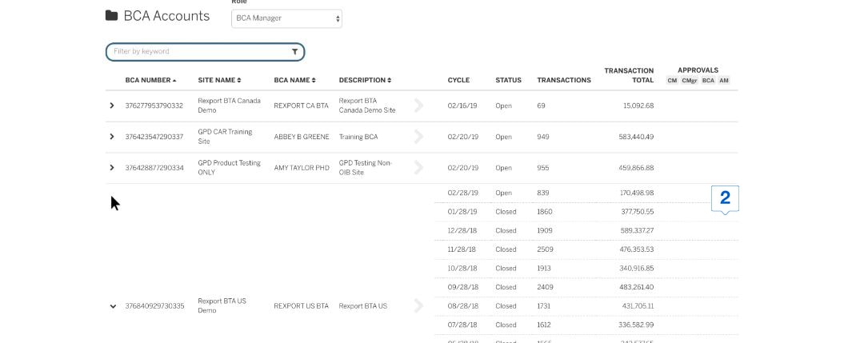
Task: Expand row for BCA 376428877290334
Action: pyautogui.click(x=112, y=168)
